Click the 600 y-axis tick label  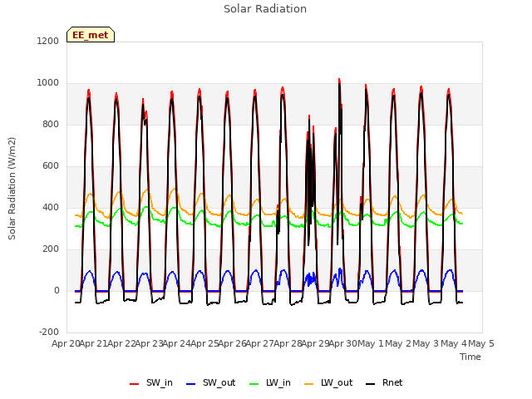point(50,166)
